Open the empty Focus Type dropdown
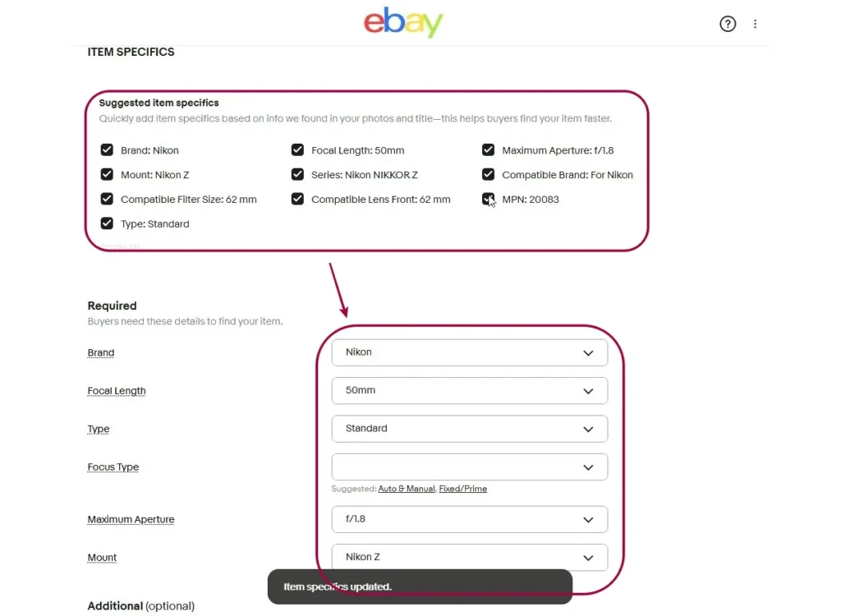Image resolution: width=841 pixels, height=616 pixels. tap(469, 467)
